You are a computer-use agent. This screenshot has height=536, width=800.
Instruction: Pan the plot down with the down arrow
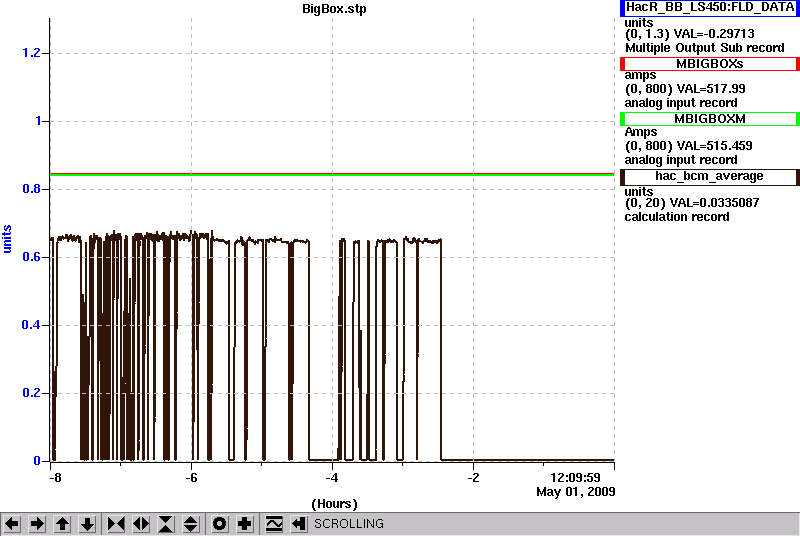[87, 524]
